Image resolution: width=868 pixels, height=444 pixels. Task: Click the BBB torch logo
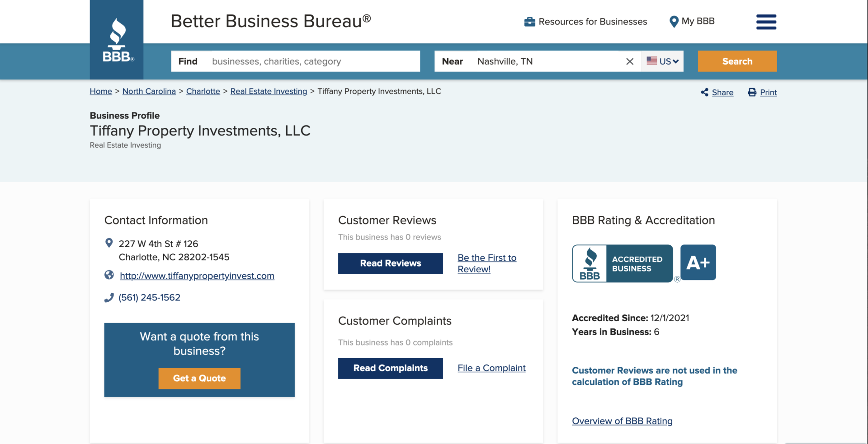(x=117, y=40)
